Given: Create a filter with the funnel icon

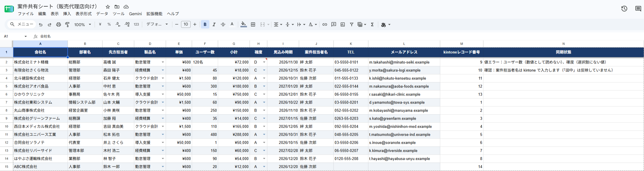Looking at the screenshot, I should coord(351,25).
